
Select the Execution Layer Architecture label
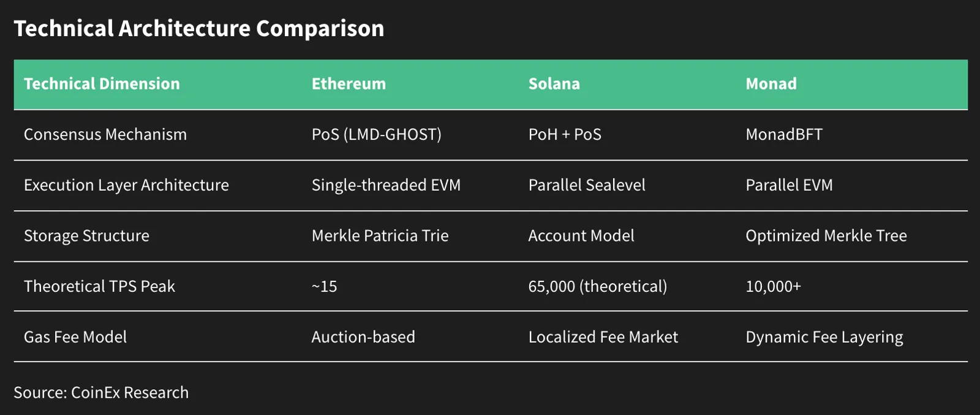(x=126, y=185)
